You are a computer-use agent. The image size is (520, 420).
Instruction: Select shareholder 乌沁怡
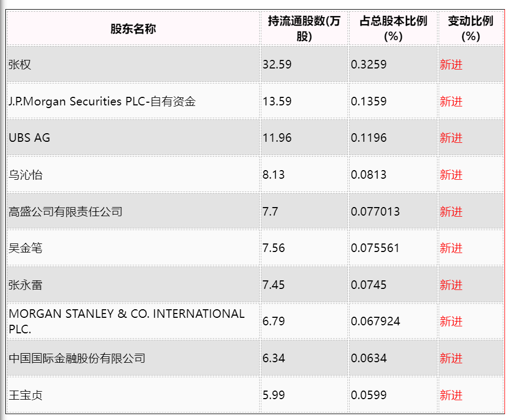(26, 174)
